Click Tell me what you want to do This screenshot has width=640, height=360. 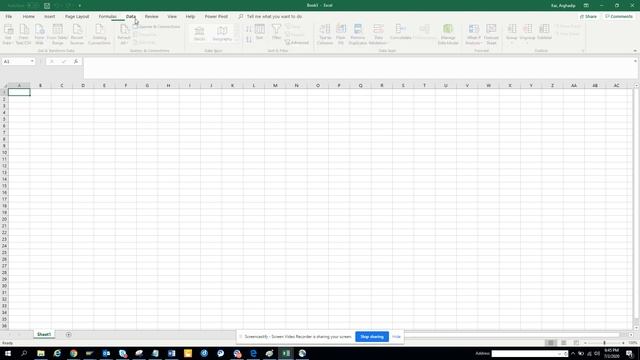click(x=274, y=16)
